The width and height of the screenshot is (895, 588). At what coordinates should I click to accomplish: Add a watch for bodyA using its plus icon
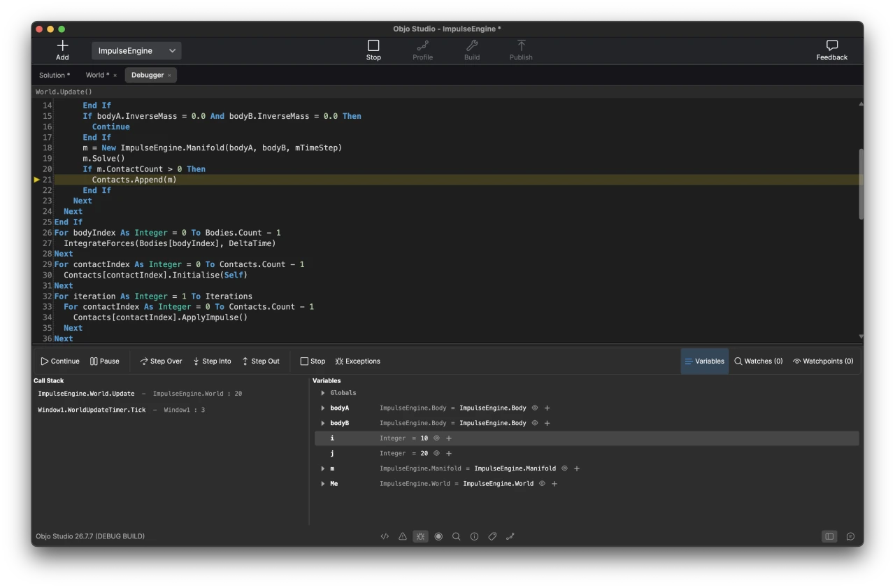(x=547, y=408)
